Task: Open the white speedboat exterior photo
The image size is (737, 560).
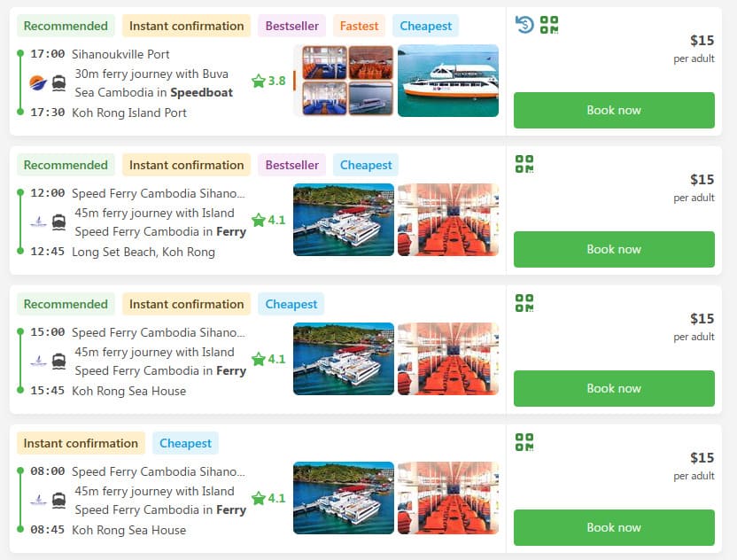Action: click(447, 81)
